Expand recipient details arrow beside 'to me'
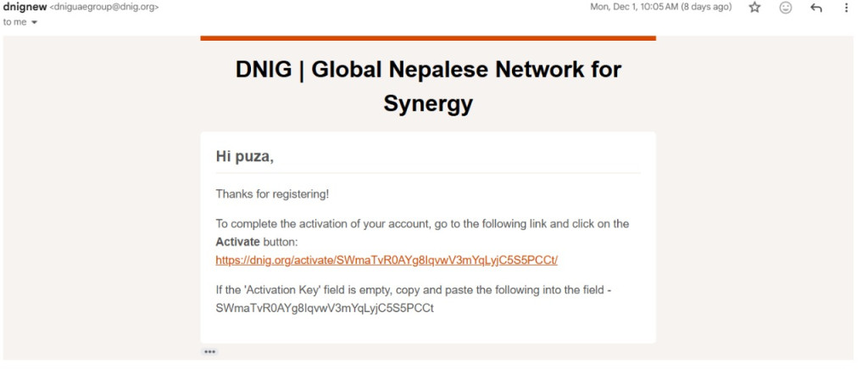The height and width of the screenshot is (369, 868). (x=35, y=23)
